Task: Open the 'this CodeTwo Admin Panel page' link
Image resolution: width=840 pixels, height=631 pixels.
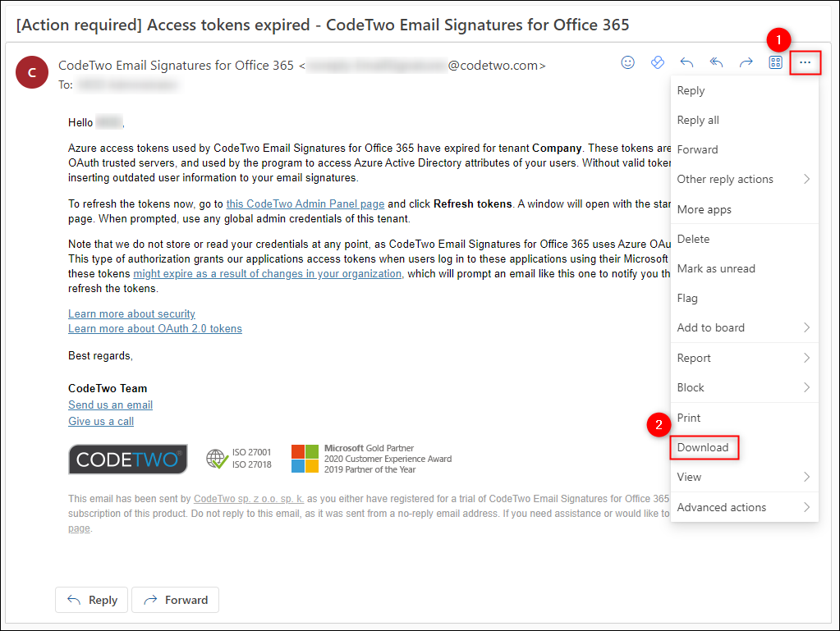Action: 305,204
